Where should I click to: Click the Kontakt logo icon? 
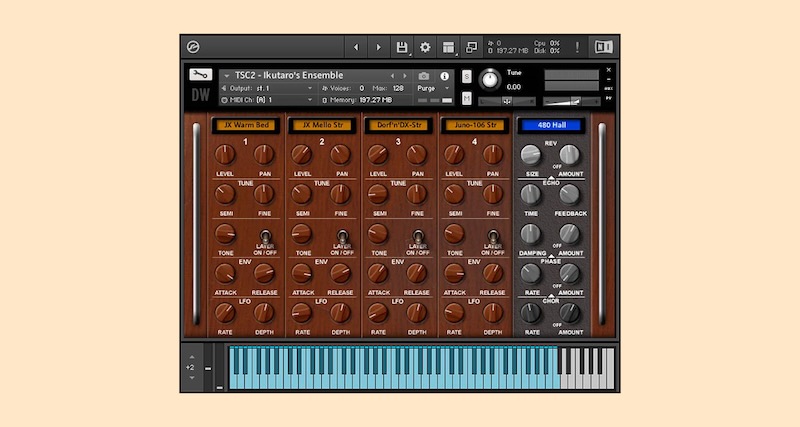click(193, 47)
